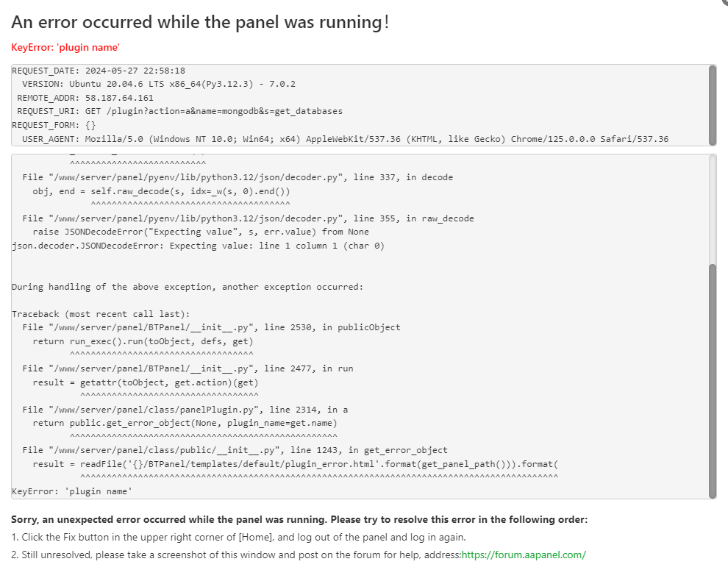Click the traceback box scrollbar thumb

(712, 379)
